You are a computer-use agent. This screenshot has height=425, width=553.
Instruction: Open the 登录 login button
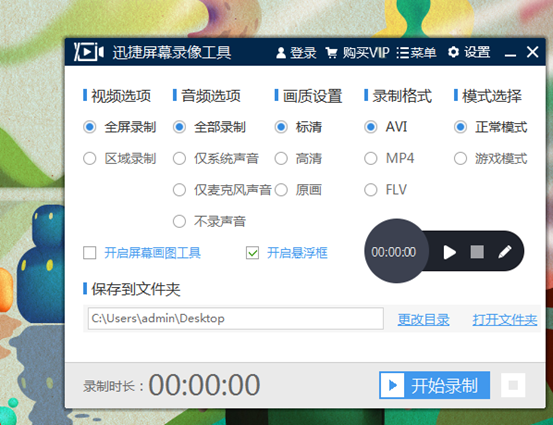296,53
